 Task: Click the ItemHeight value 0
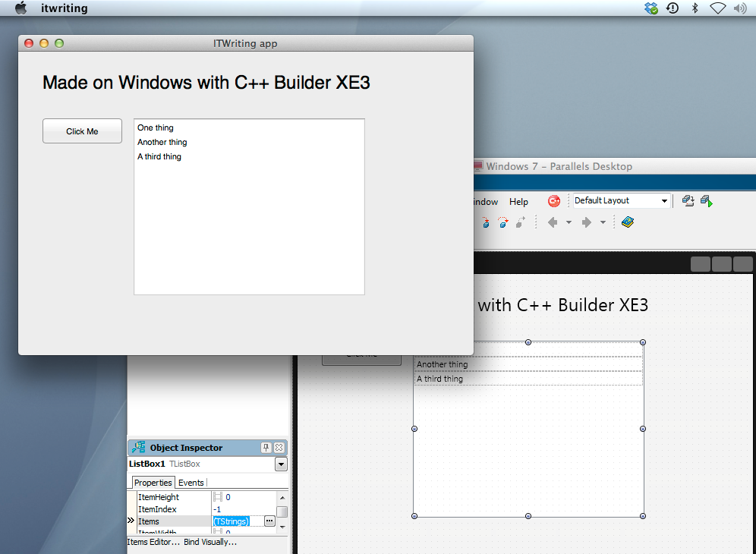pos(228,497)
